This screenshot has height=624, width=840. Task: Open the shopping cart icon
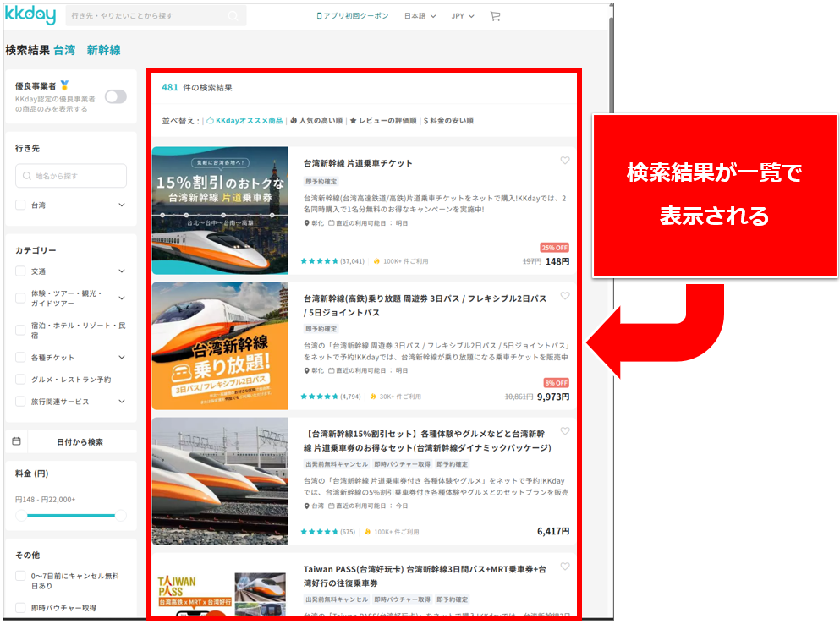tap(496, 16)
